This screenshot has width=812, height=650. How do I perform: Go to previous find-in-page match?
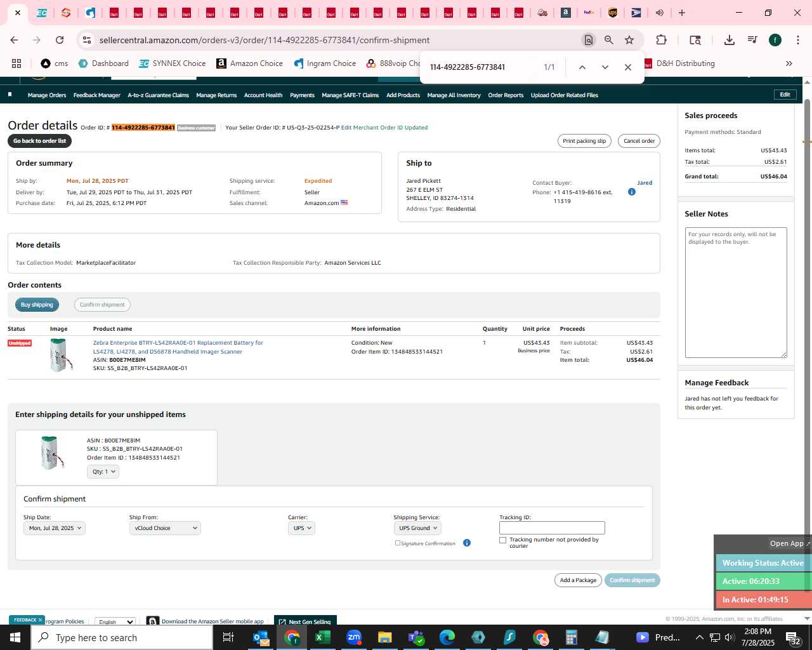582,67
